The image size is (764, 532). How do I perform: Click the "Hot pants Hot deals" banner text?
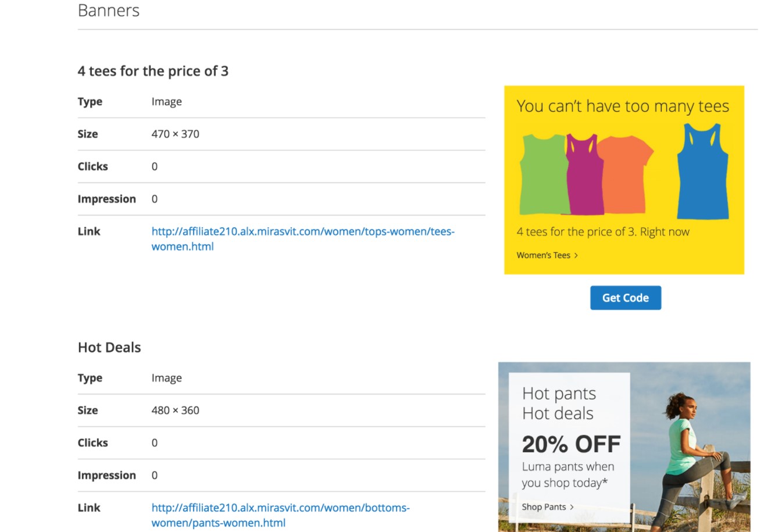(x=558, y=404)
